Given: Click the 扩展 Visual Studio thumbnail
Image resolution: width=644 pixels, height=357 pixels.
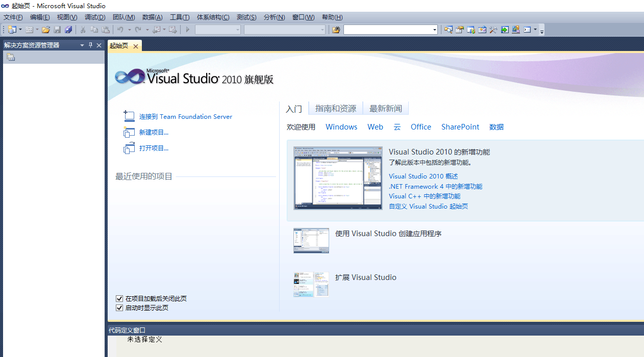Looking at the screenshot, I should (311, 285).
